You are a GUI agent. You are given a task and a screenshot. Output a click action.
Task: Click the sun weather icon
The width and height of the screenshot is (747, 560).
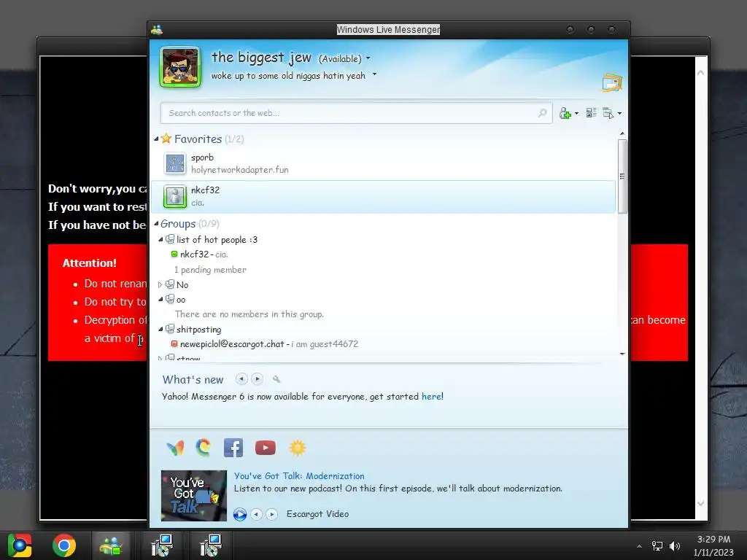[x=298, y=448]
